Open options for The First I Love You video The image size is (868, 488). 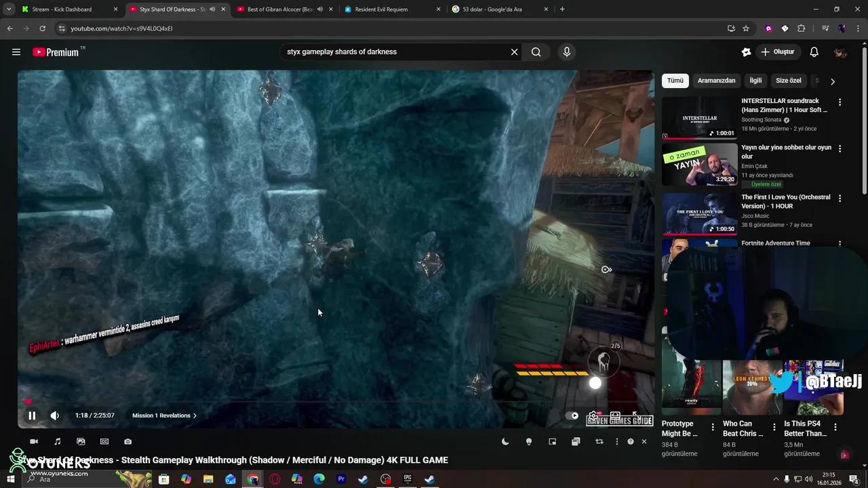[x=840, y=199]
